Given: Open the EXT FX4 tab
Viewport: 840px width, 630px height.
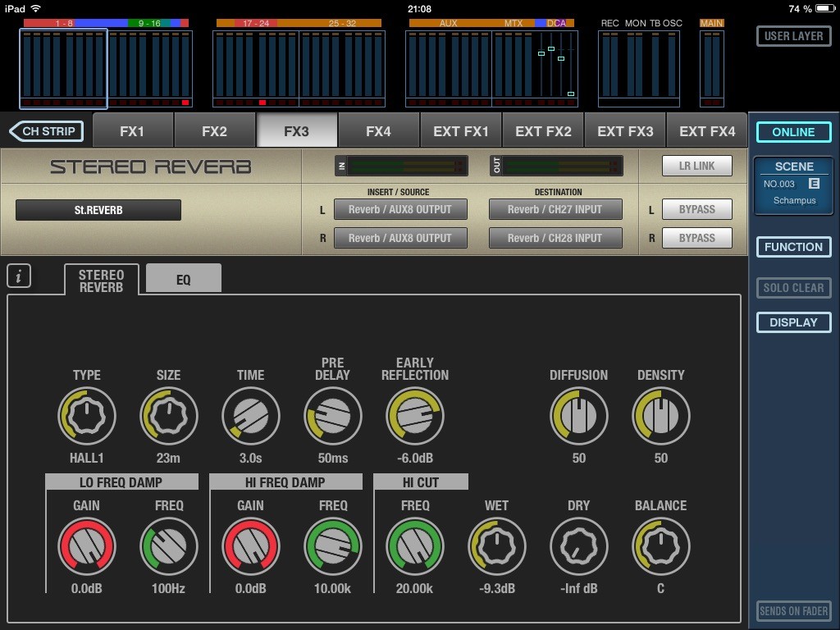Looking at the screenshot, I should (707, 130).
